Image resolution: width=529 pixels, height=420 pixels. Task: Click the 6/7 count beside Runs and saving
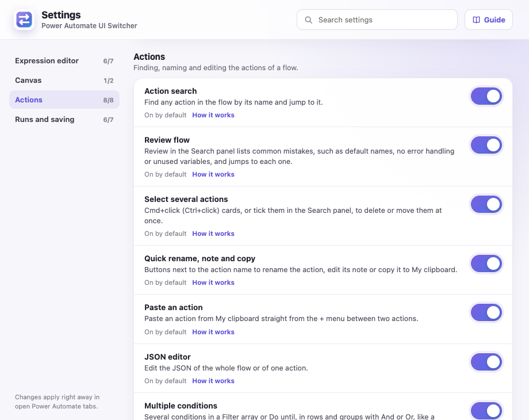(x=108, y=120)
